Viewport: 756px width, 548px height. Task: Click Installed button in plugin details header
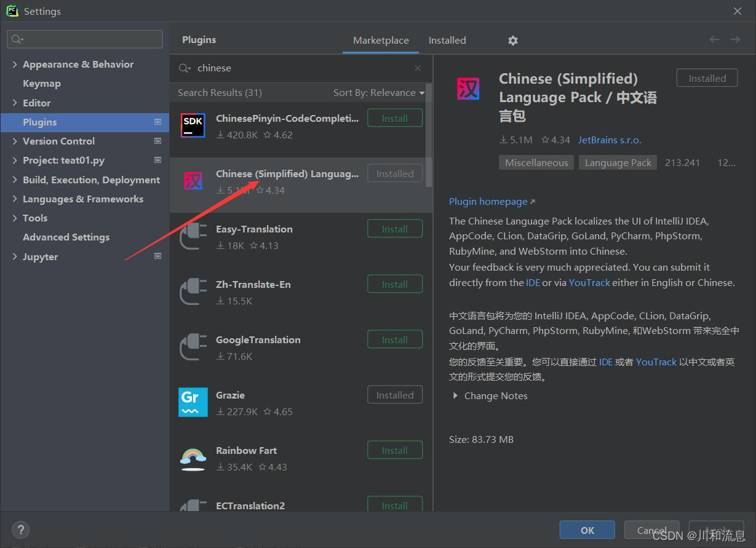coord(707,78)
